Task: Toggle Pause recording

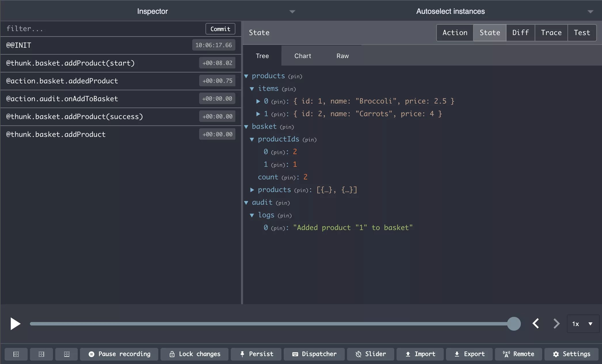Action: pyautogui.click(x=119, y=354)
